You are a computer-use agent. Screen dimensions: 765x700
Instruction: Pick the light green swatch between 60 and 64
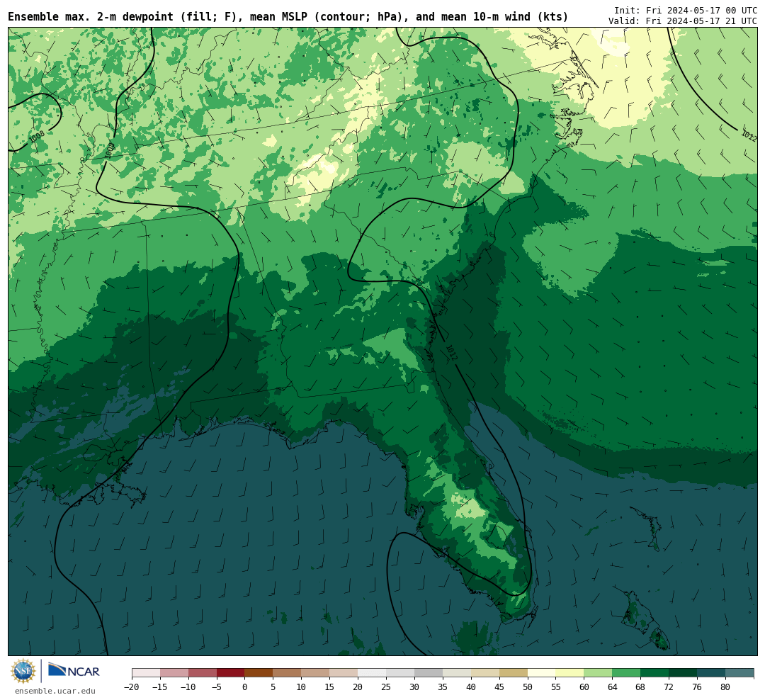[x=599, y=673]
